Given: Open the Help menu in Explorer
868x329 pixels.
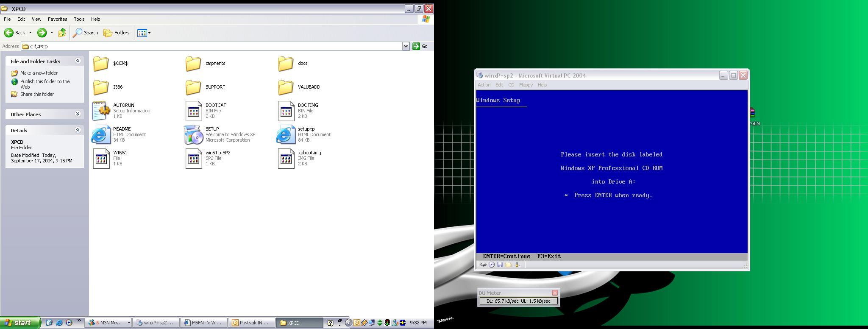Looking at the screenshot, I should click(95, 19).
